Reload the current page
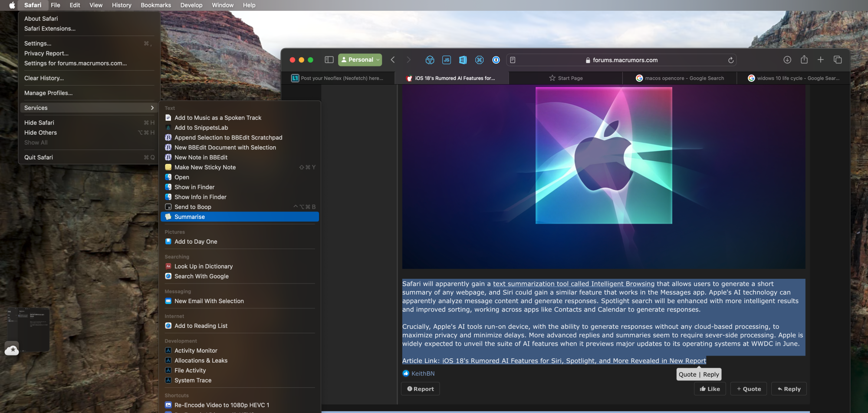 tap(731, 60)
